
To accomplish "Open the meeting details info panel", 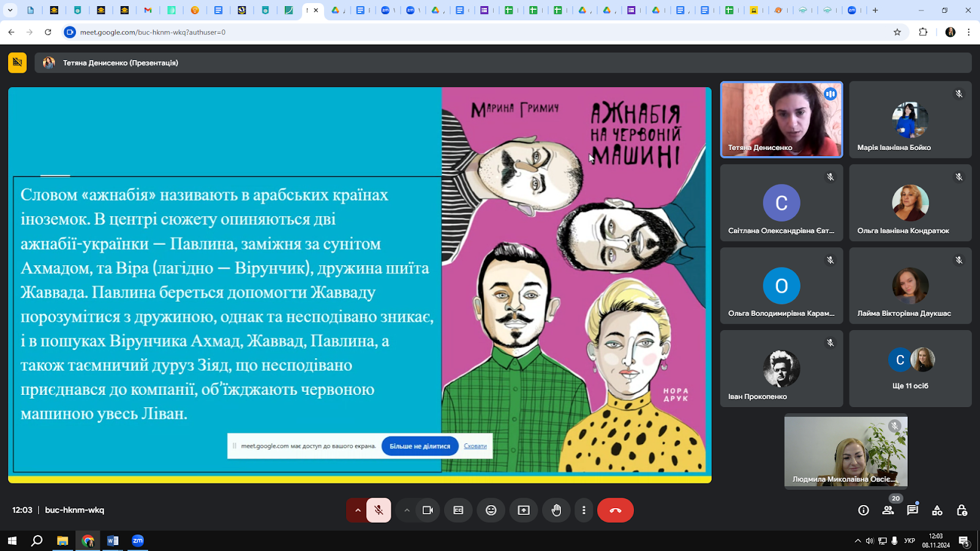I will pyautogui.click(x=864, y=510).
